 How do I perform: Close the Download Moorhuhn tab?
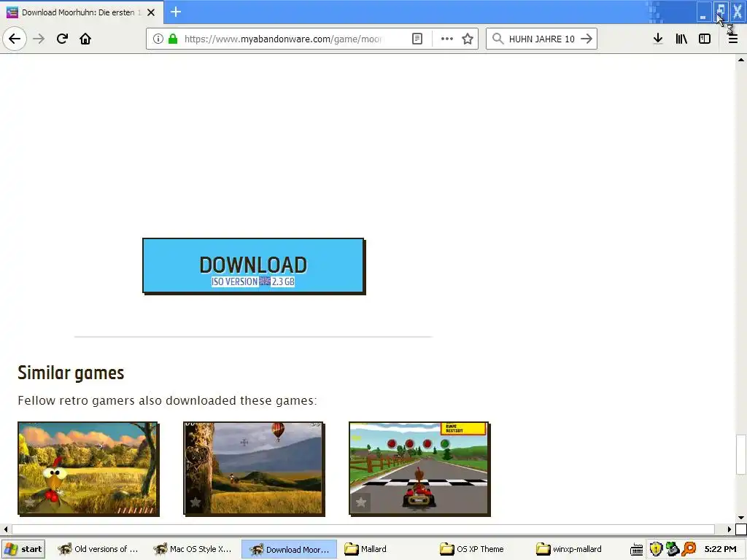(x=151, y=12)
